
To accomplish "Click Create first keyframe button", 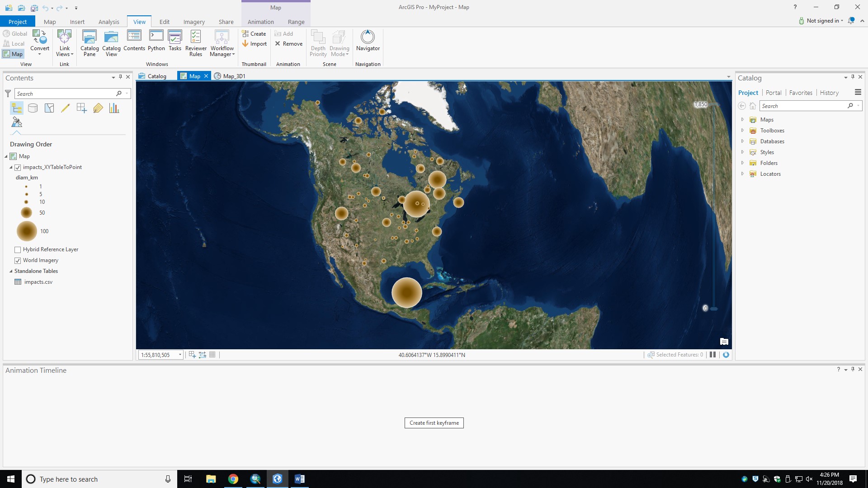I will pyautogui.click(x=434, y=423).
